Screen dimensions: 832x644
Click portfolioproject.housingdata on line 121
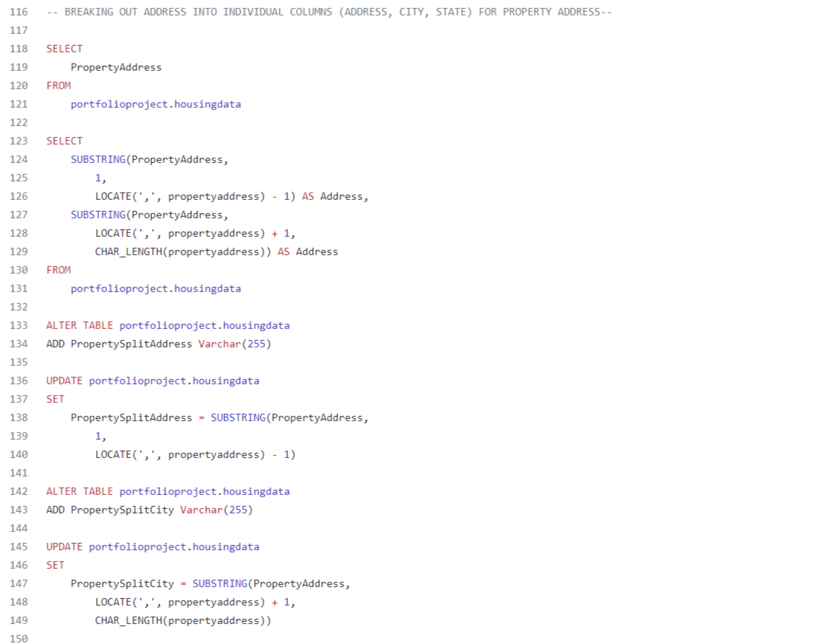[156, 104]
